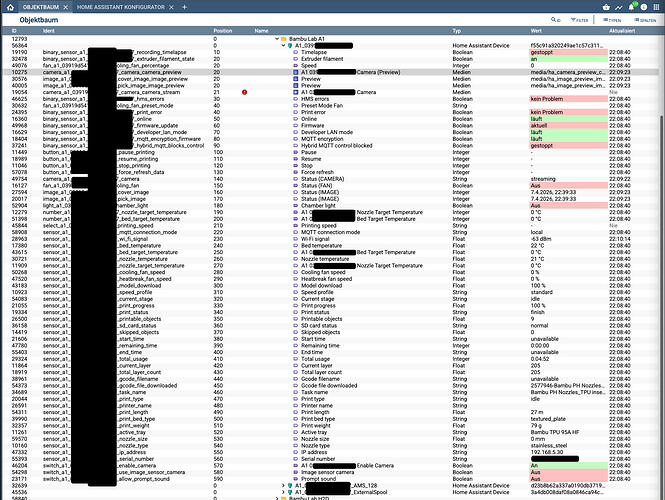665x500 pixels.
Task: Sort by the Ident column header
Action: 48,31
